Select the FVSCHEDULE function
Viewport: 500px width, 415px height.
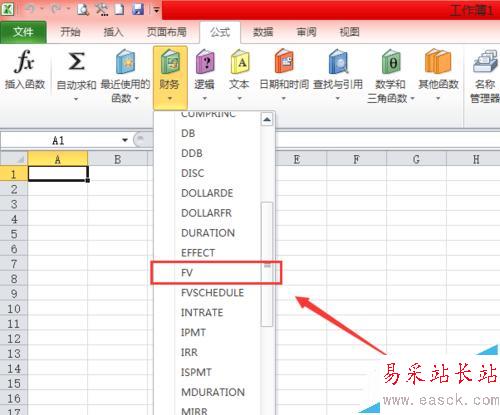[207, 293]
